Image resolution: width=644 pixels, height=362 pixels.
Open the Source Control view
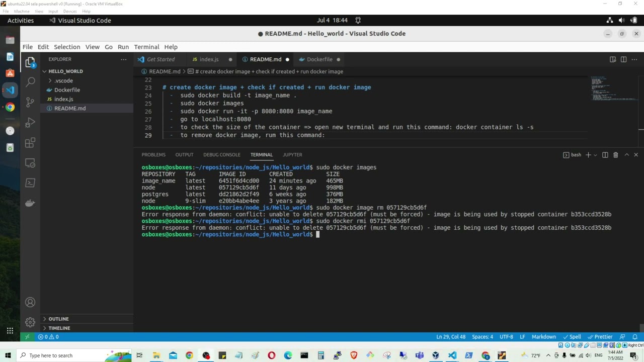pyautogui.click(x=30, y=102)
